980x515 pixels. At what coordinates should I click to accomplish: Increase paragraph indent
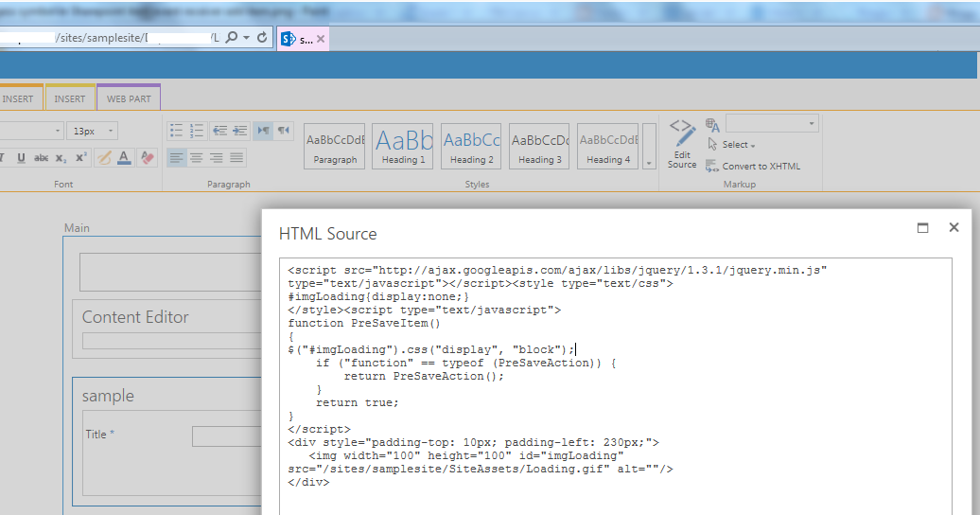tap(240, 130)
